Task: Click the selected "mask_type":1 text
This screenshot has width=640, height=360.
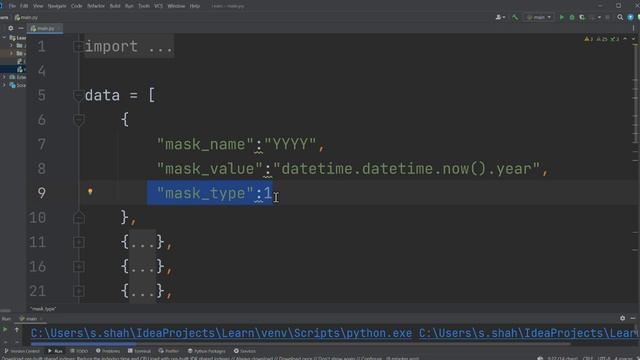Action: (x=210, y=193)
